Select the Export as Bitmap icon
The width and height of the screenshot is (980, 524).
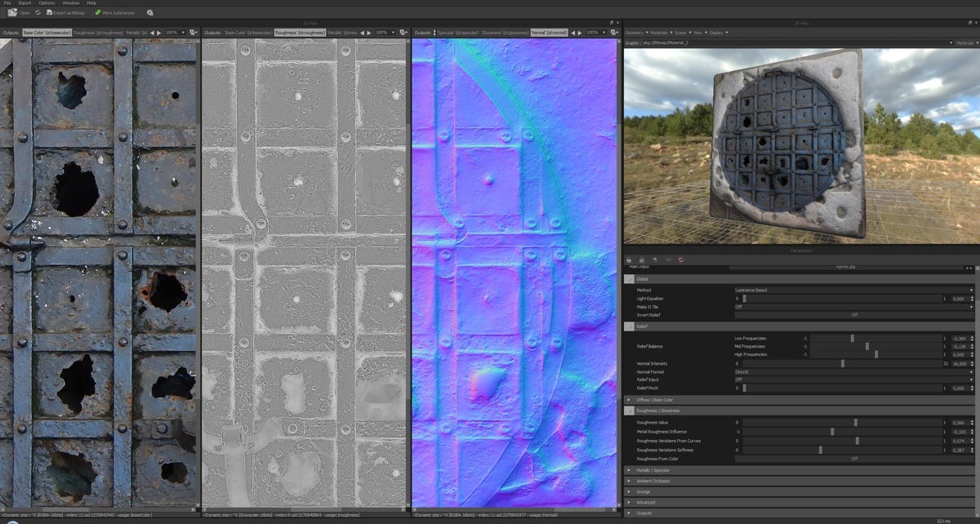point(49,12)
